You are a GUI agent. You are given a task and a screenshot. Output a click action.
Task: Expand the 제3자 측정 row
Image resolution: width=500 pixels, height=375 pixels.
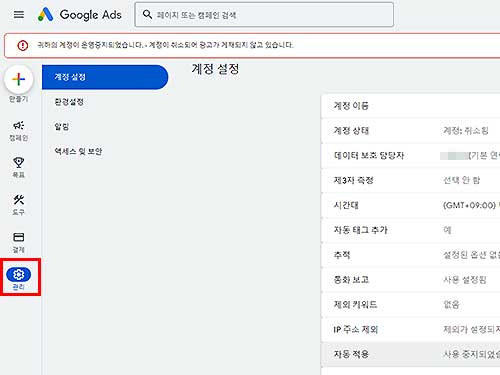tap(411, 180)
